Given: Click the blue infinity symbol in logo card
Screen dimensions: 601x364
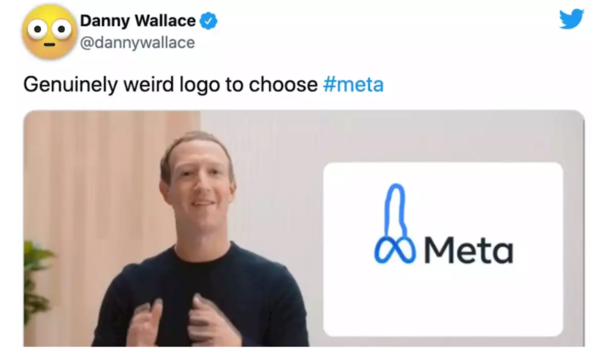Looking at the screenshot, I should point(395,250).
